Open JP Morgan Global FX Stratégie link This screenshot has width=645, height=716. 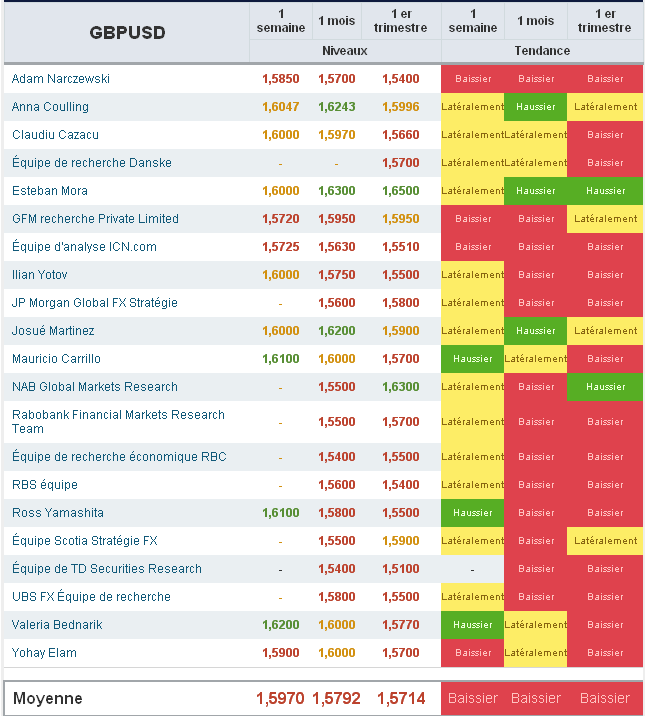(x=94, y=303)
